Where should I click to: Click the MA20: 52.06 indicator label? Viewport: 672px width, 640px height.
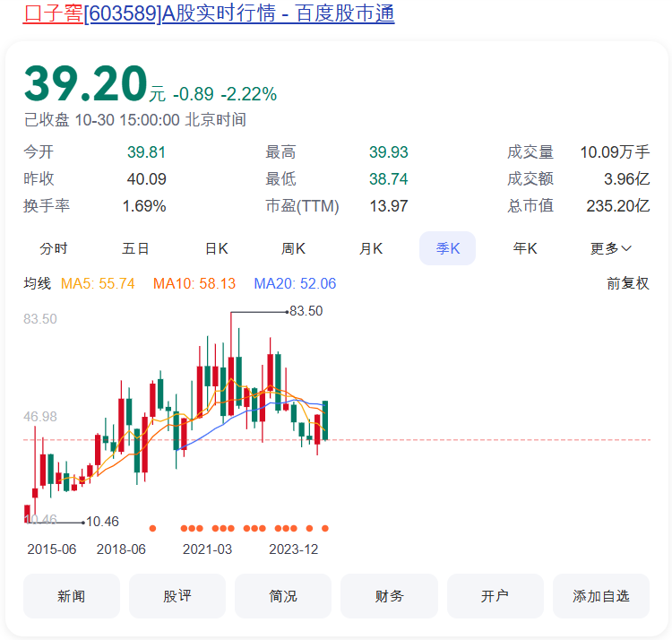(x=295, y=283)
